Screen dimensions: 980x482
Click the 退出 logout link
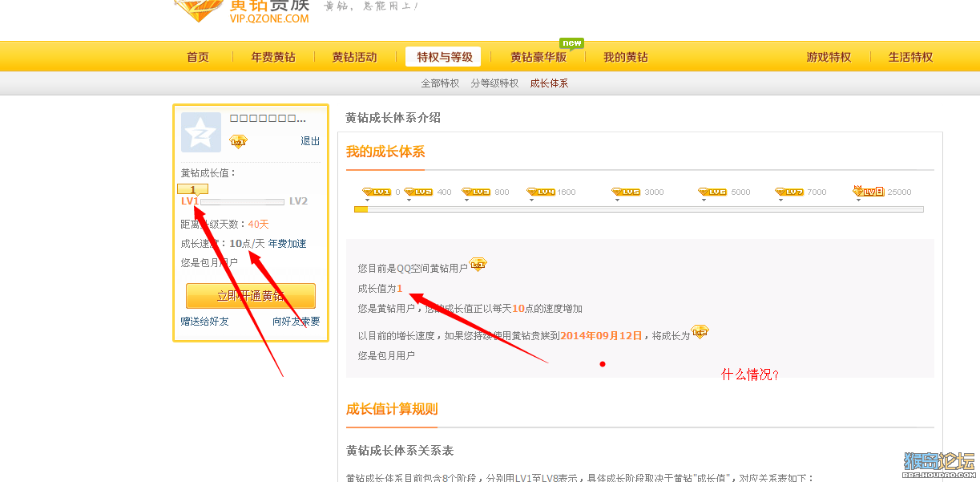click(310, 141)
